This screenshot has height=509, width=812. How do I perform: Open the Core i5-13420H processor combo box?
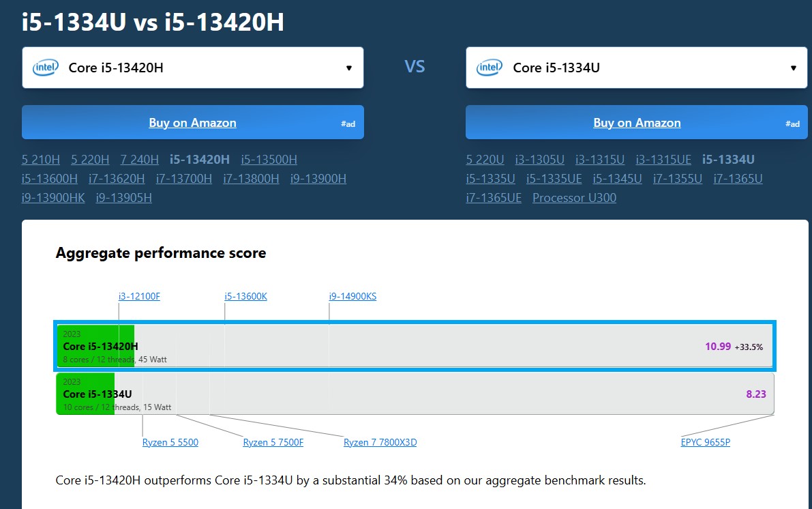[193, 68]
